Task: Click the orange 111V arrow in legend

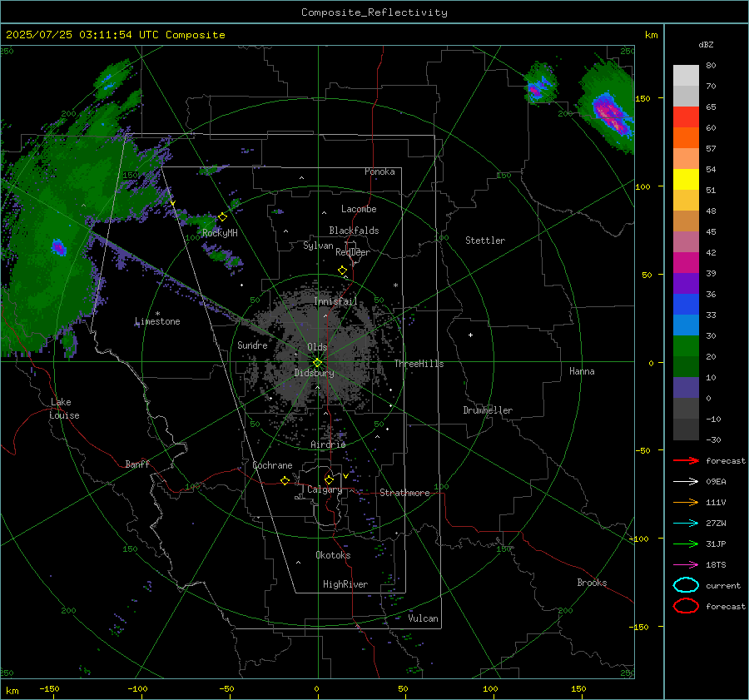Action: click(x=686, y=502)
